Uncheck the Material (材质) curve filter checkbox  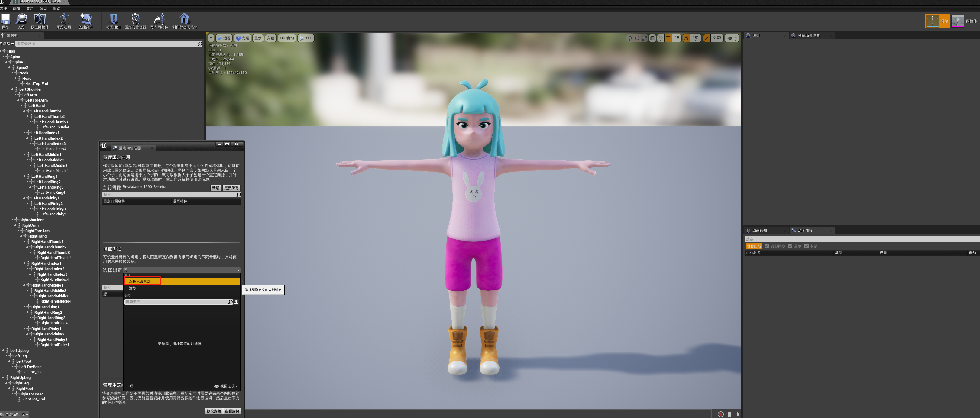click(806, 246)
